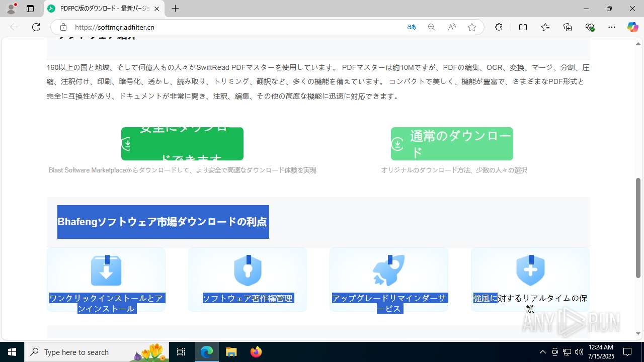Open Browser essentials heart icon

pos(590,27)
